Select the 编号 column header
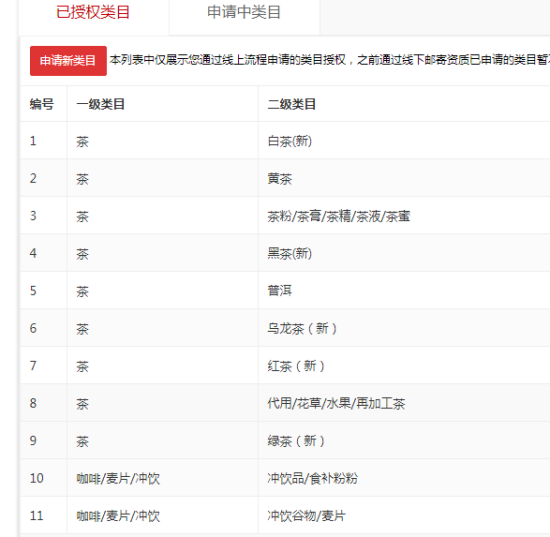Screen dimensions: 550x537 [x=42, y=104]
